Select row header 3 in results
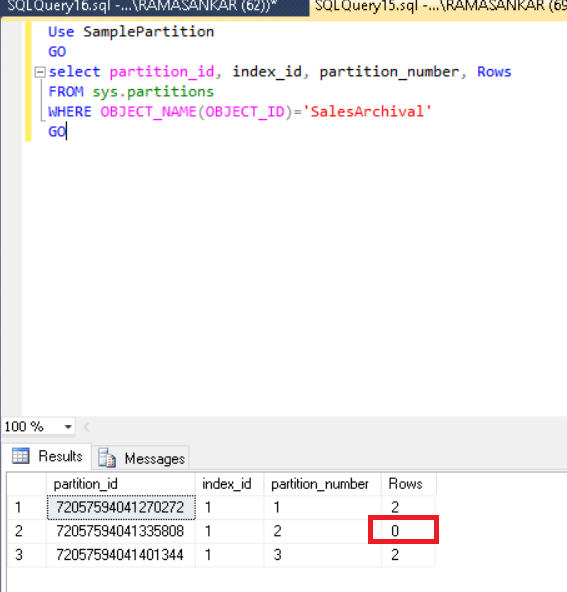This screenshot has height=592, width=567. click(26, 555)
